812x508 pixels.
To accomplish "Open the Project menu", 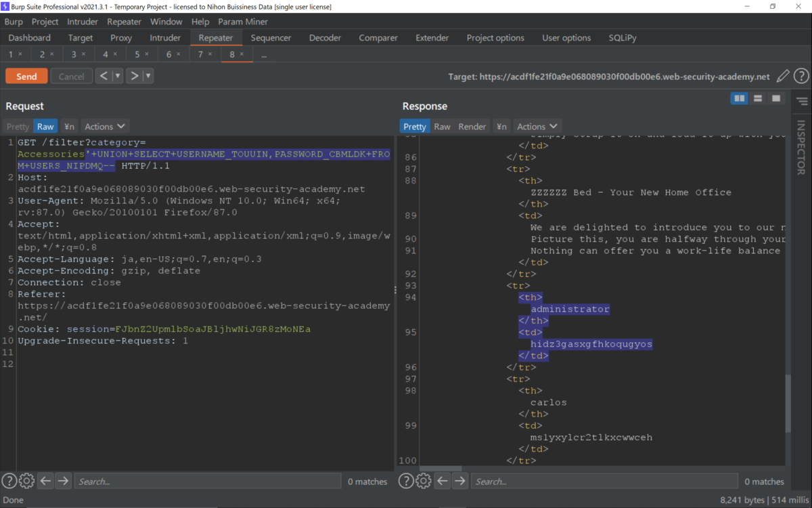I will [x=45, y=22].
